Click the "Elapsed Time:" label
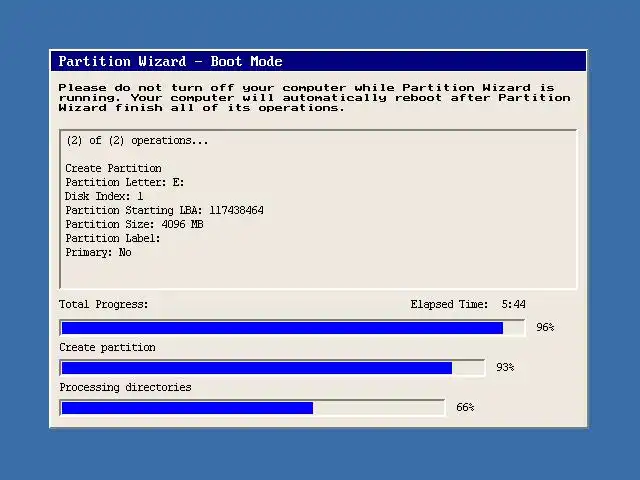This screenshot has width=640, height=480. [449, 304]
